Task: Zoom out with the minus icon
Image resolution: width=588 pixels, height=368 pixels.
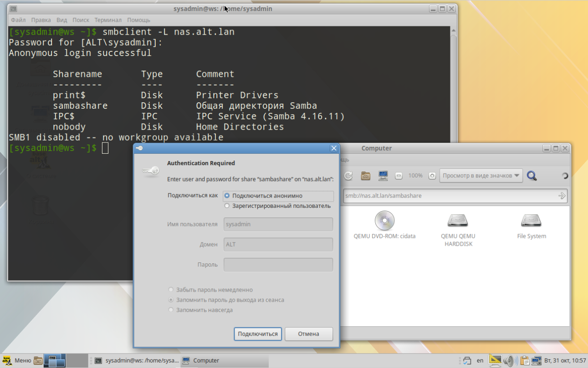Action: [399, 176]
